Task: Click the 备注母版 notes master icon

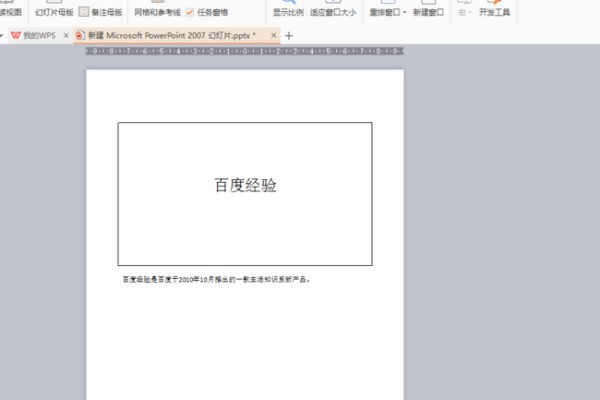Action: point(84,12)
